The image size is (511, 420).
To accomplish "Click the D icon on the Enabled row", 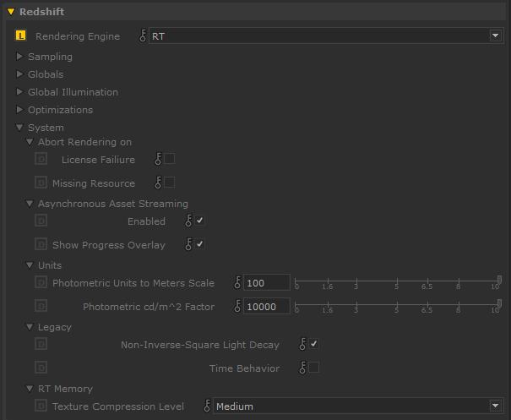I will click(41, 221).
